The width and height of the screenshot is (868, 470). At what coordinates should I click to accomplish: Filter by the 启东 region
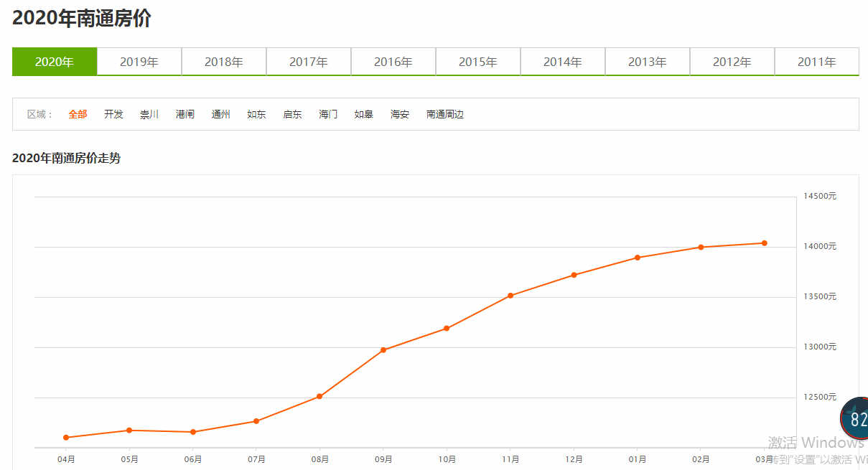291,113
